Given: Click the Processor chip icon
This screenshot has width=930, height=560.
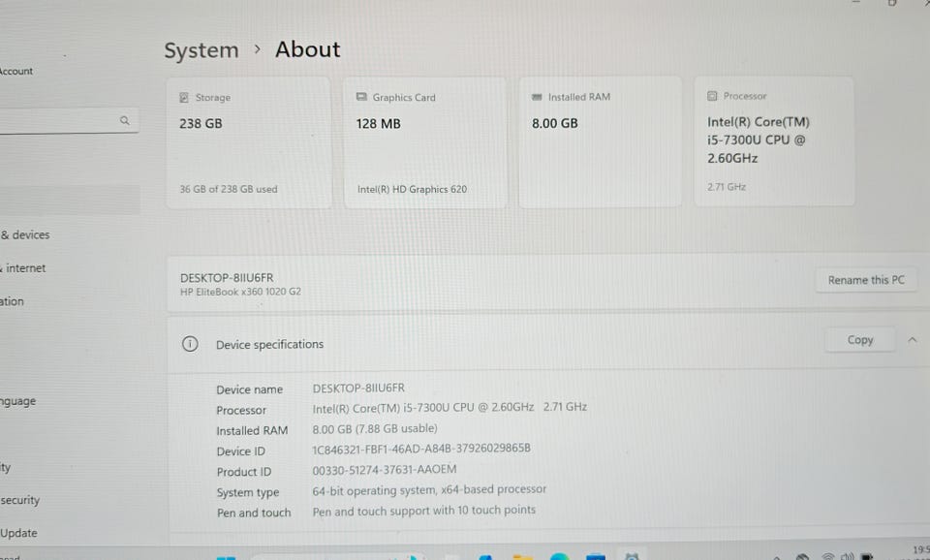Looking at the screenshot, I should (712, 96).
